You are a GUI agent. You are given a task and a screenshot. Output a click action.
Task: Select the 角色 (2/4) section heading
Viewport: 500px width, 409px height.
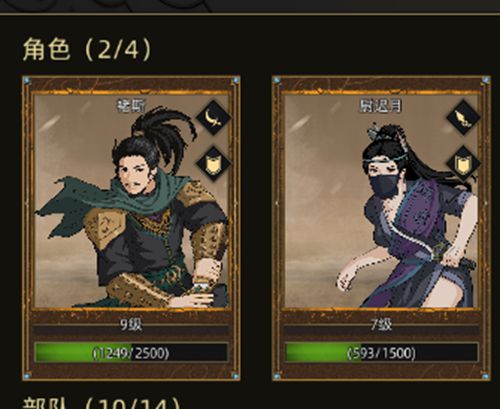[87, 49]
